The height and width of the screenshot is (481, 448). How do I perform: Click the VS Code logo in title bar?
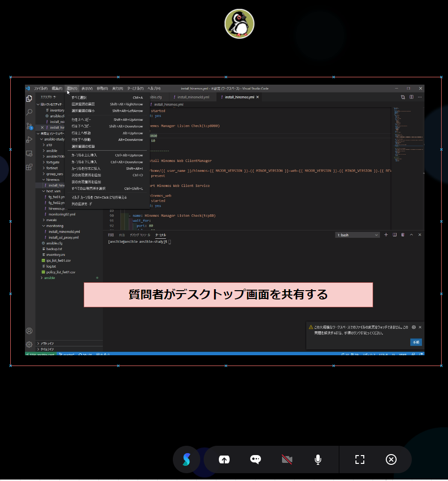(x=27, y=89)
